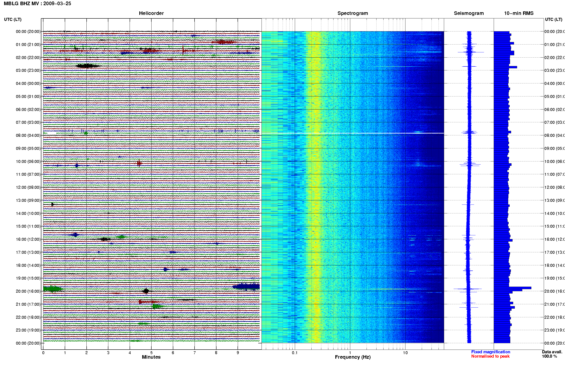
Task: Click left time label '05:00 (01:00)'
Action: point(28,96)
